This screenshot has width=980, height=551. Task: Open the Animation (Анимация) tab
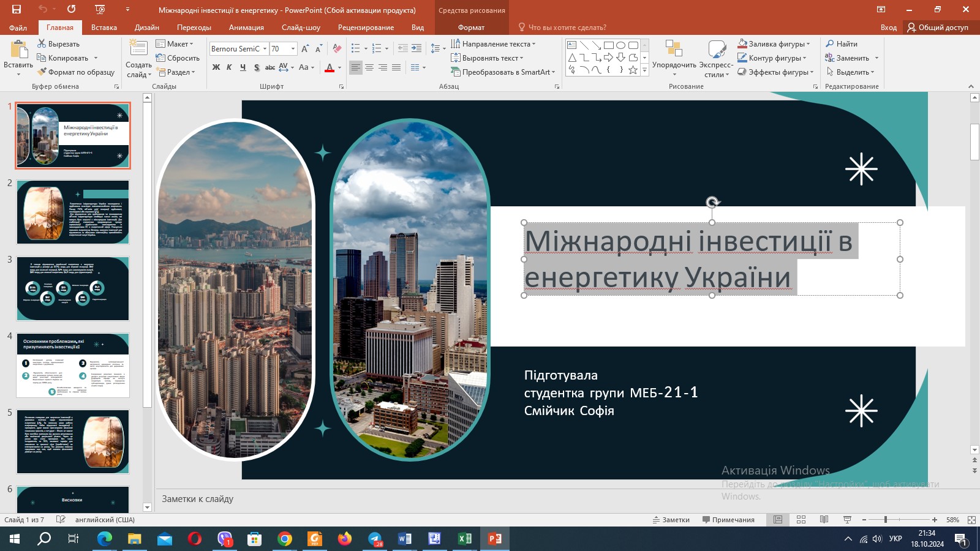tap(246, 28)
